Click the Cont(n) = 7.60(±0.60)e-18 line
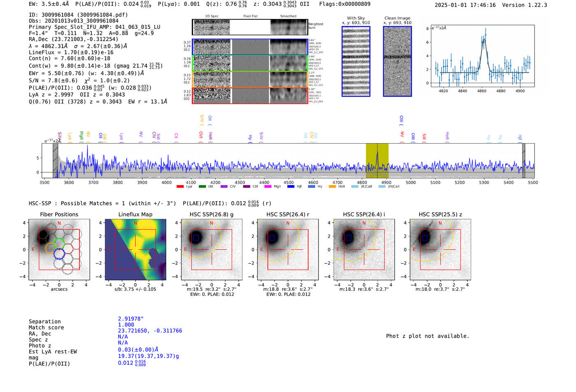This screenshot has height=392, width=576. point(70,58)
